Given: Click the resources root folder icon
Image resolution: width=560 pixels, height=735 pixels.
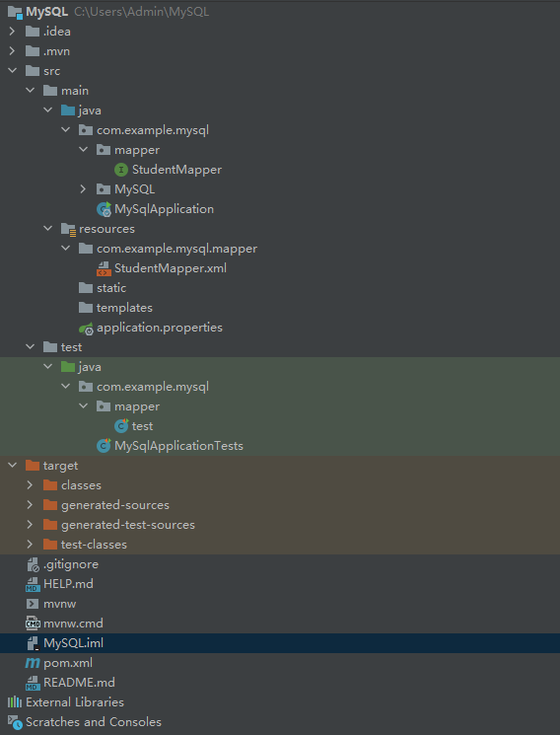Looking at the screenshot, I should tap(68, 229).
